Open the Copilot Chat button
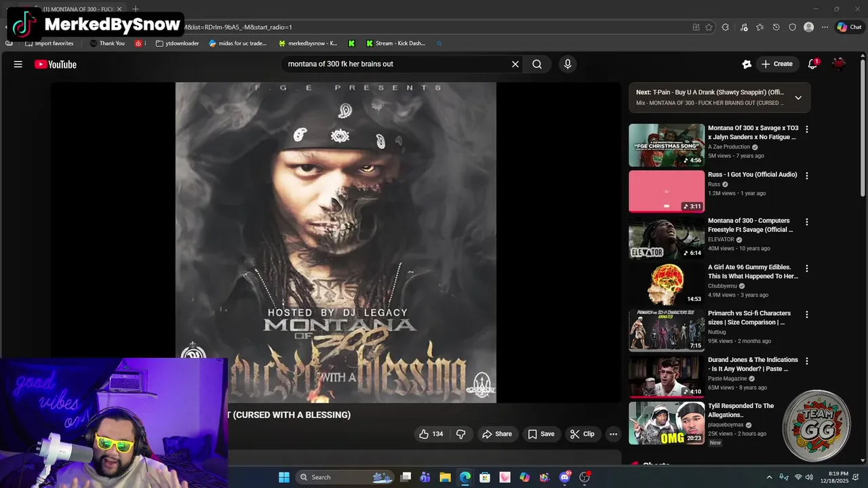This screenshot has height=488, width=868. pyautogui.click(x=849, y=27)
